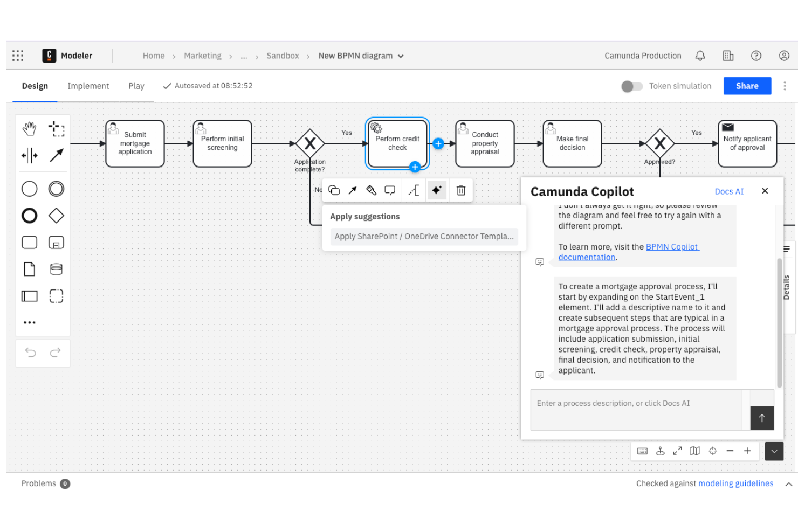Add a comment with the speech bubble icon
Image resolution: width=798 pixels, height=532 pixels.
point(390,190)
